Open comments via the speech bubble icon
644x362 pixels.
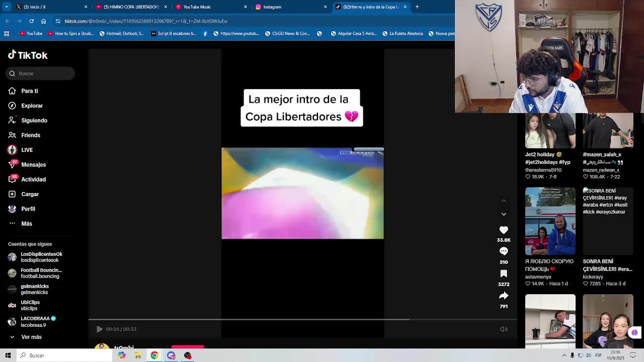coord(504,251)
